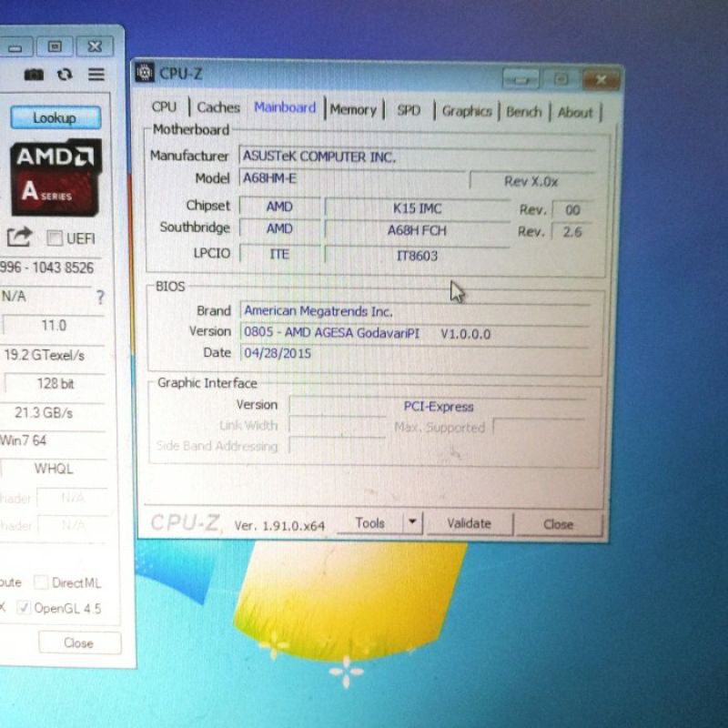
Task: Click the GPU-Z refresh icon
Action: (64, 75)
